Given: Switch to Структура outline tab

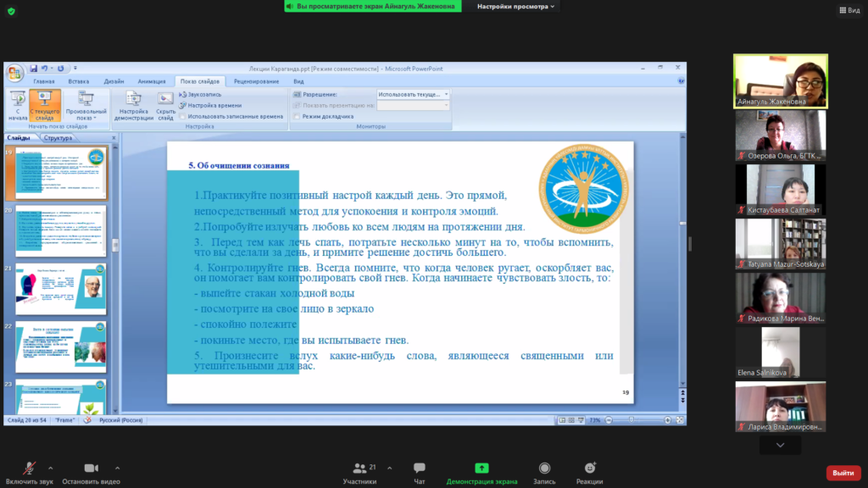Looking at the screenshot, I should point(58,138).
